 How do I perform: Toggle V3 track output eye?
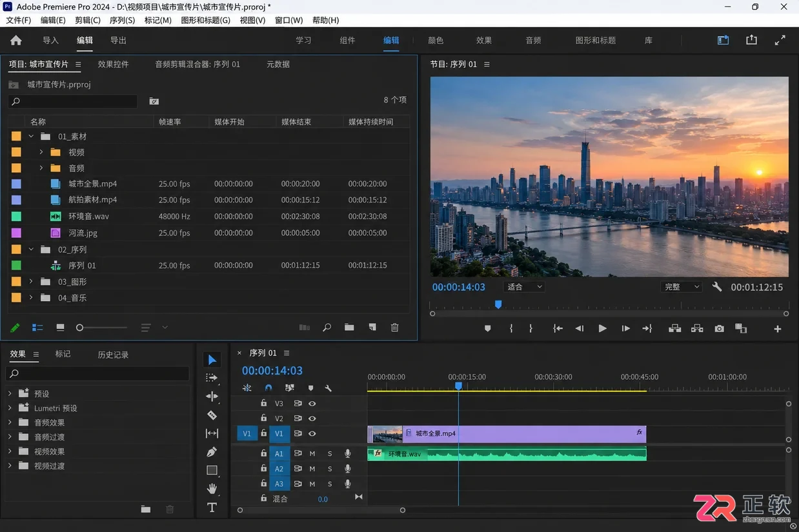[x=312, y=404]
